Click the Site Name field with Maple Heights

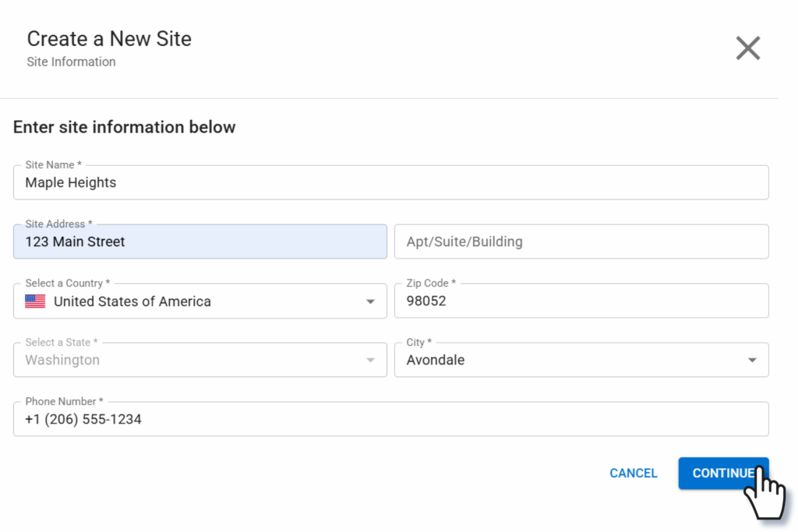click(390, 183)
